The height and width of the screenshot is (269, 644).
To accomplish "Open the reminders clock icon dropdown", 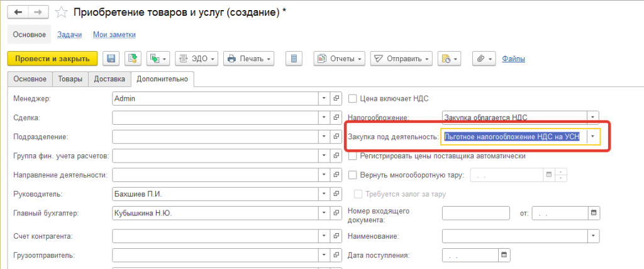I will [449, 59].
